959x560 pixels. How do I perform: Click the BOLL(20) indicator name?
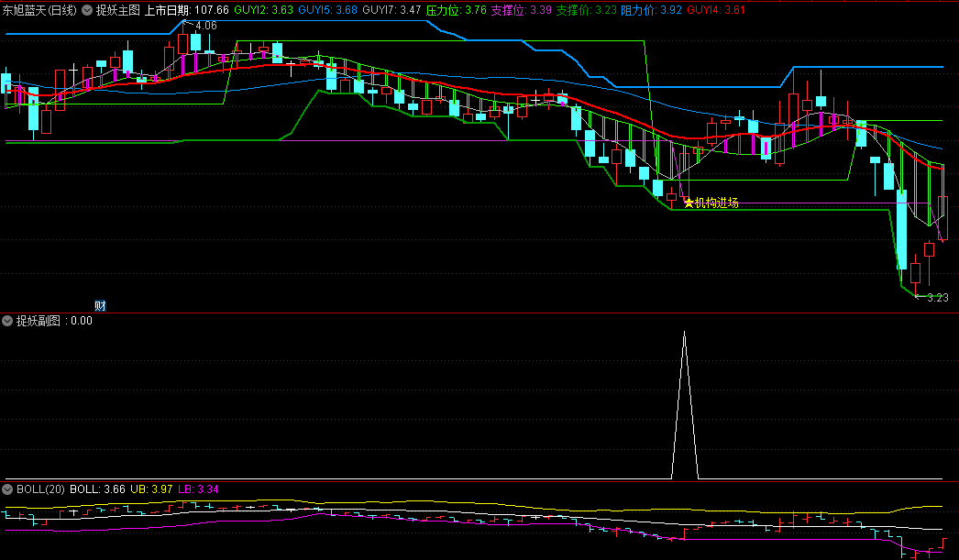[40, 489]
